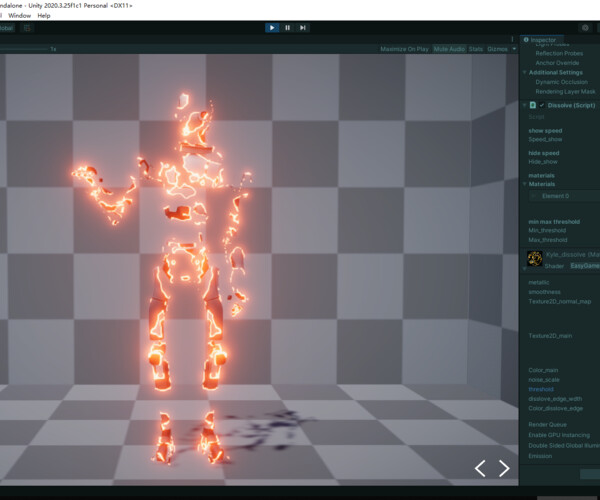The image size is (600, 500).
Task: Toggle Maximize On Play option
Action: (x=405, y=48)
